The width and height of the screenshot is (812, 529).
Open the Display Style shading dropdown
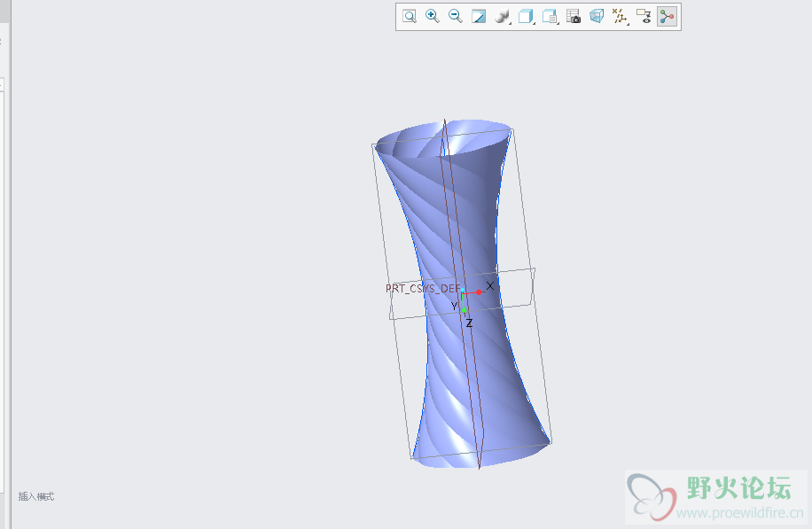pyautogui.click(x=502, y=17)
